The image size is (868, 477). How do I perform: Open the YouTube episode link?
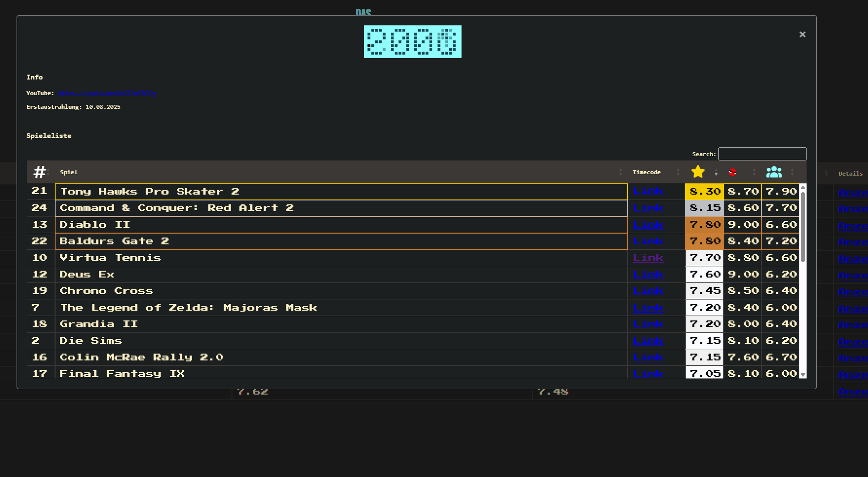point(106,93)
